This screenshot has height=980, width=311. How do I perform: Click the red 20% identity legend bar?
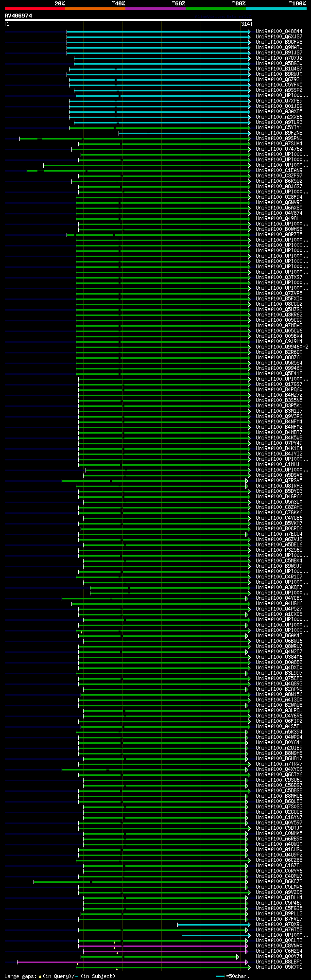click(x=35, y=9)
